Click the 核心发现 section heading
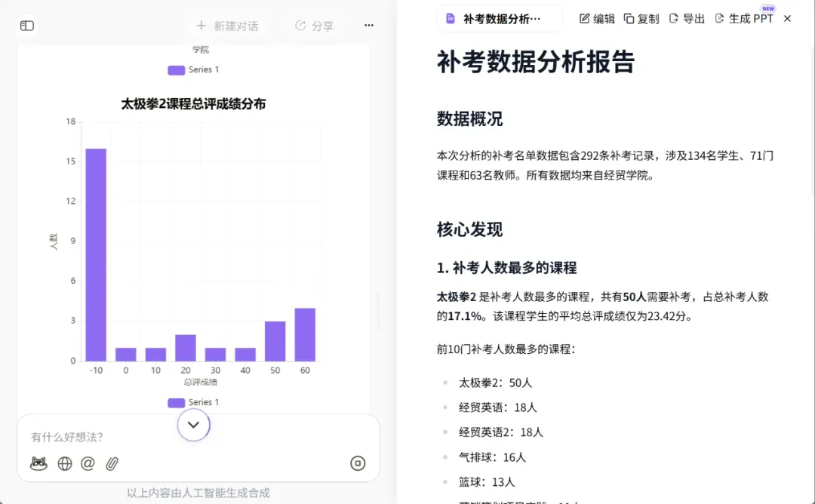This screenshot has width=815, height=504. pos(469,229)
